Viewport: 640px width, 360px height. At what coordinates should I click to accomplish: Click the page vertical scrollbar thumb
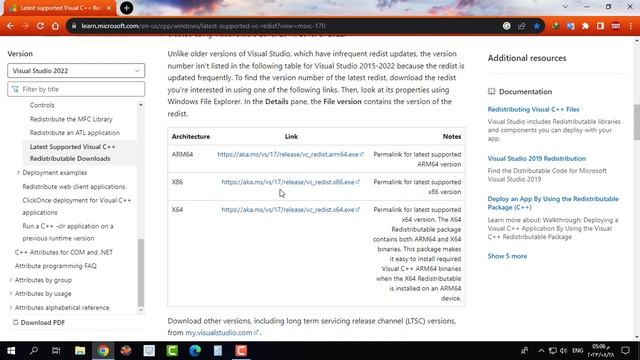637,122
